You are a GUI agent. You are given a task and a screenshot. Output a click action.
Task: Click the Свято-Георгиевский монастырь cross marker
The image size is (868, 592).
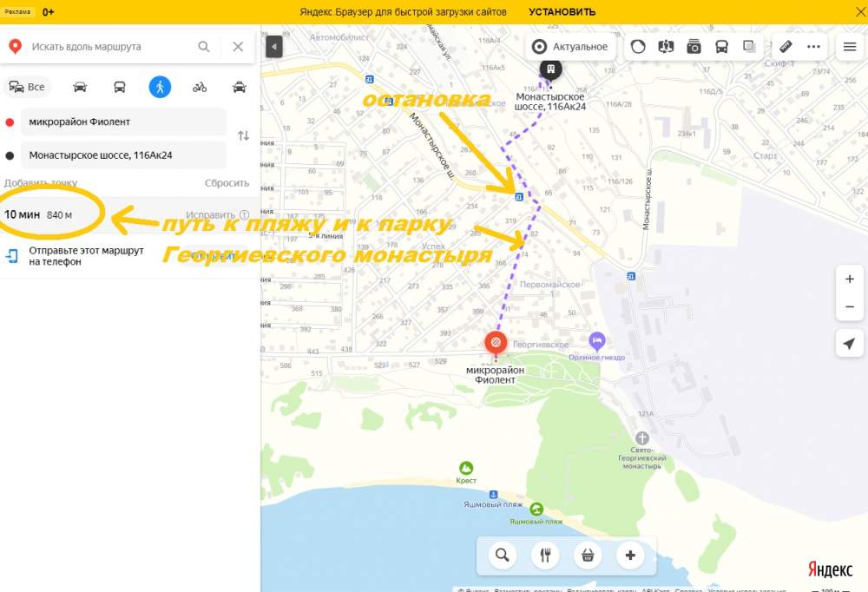[x=642, y=438]
